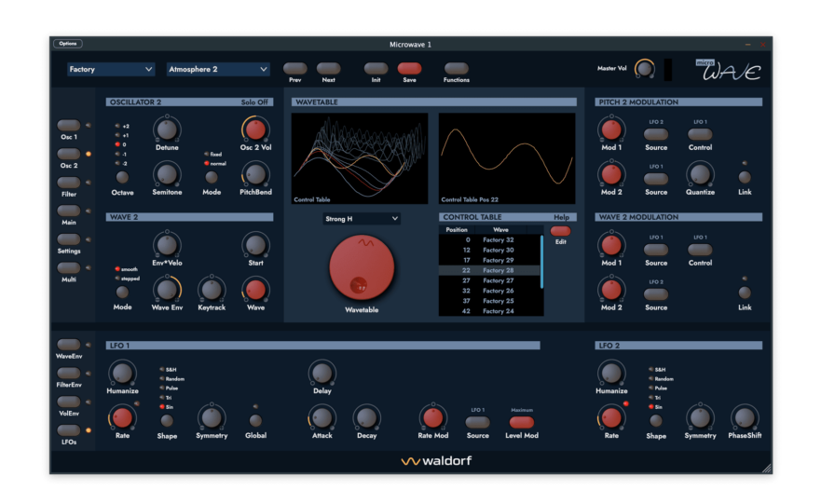This screenshot has height=504, width=821.
Task: Toggle the Pitch 2 Modulation Link switch
Action: [x=745, y=177]
